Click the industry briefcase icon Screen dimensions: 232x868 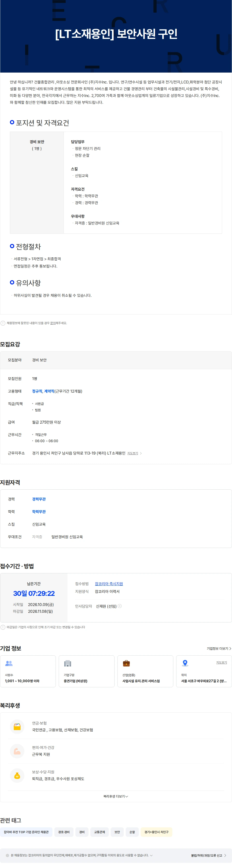click(x=126, y=663)
